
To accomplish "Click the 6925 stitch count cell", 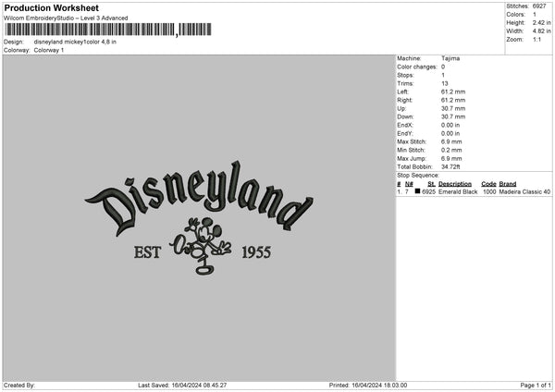I will coord(428,191).
